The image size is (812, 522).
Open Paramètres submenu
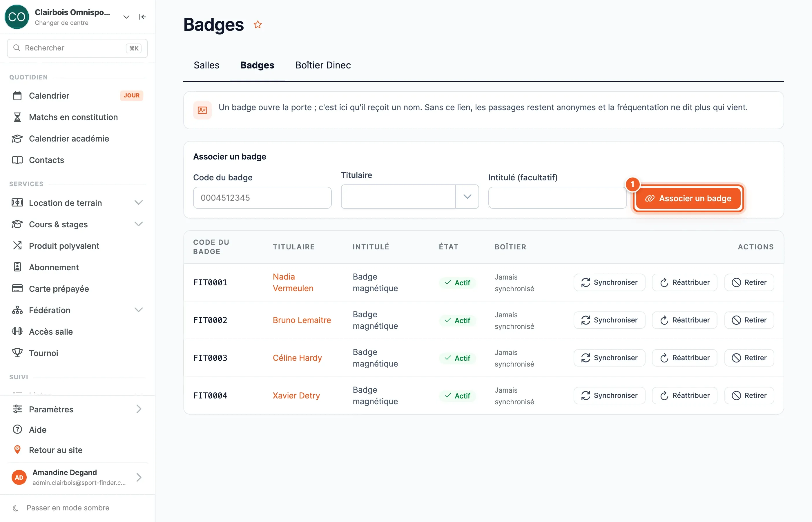78,409
